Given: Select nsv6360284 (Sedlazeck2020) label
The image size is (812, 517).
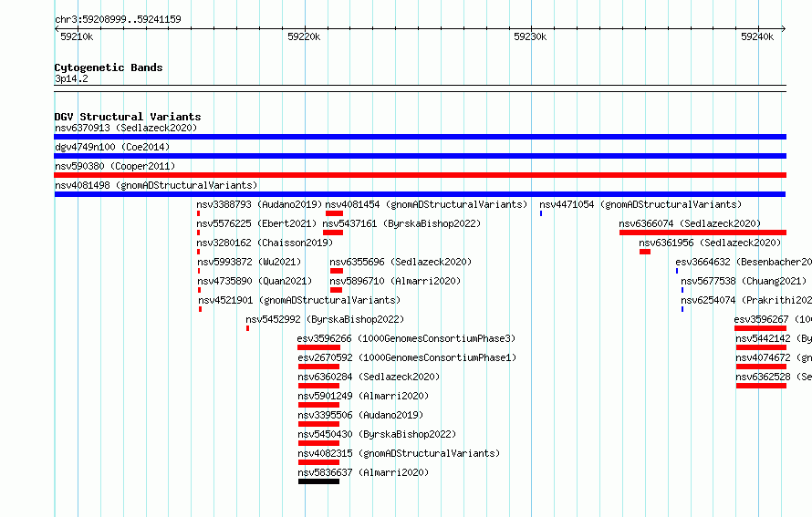Looking at the screenshot, I should pyautogui.click(x=369, y=377).
